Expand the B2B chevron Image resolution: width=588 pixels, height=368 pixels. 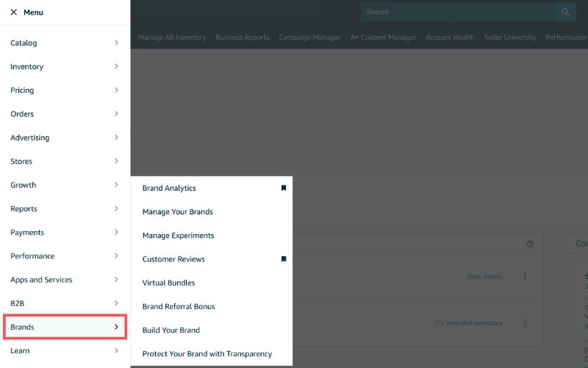116,303
